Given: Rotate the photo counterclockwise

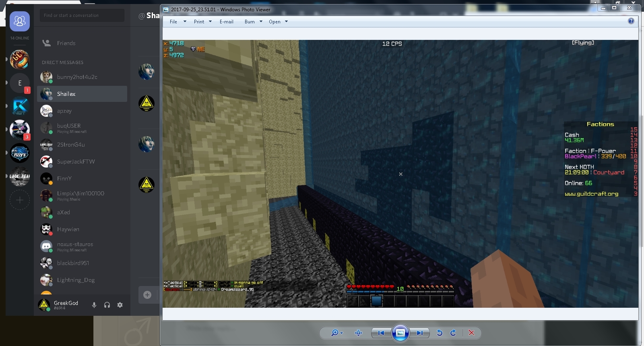Looking at the screenshot, I should (440, 333).
